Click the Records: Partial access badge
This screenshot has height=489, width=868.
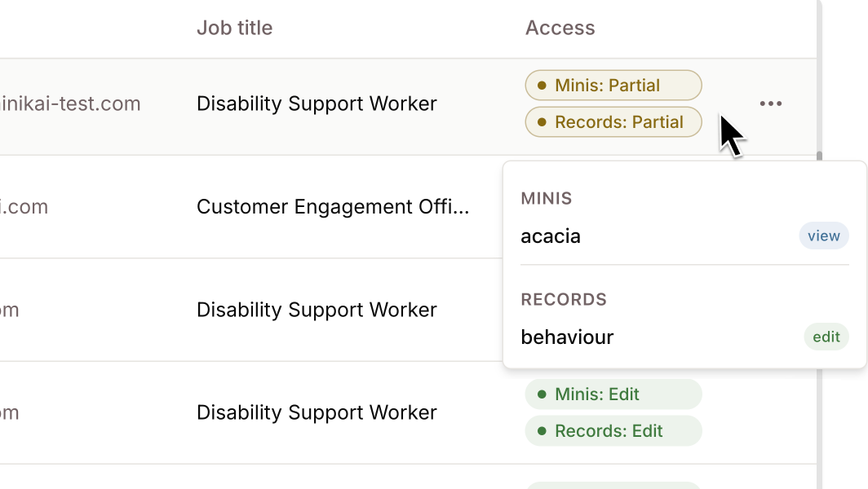pos(613,122)
